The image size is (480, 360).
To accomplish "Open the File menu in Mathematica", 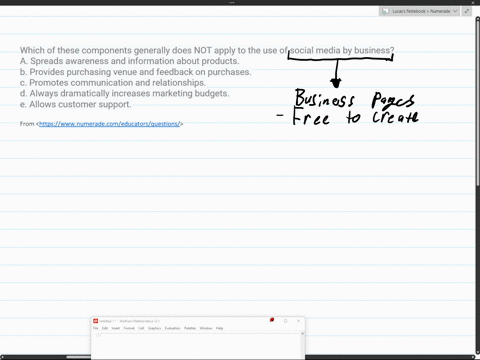I will 96,328.
